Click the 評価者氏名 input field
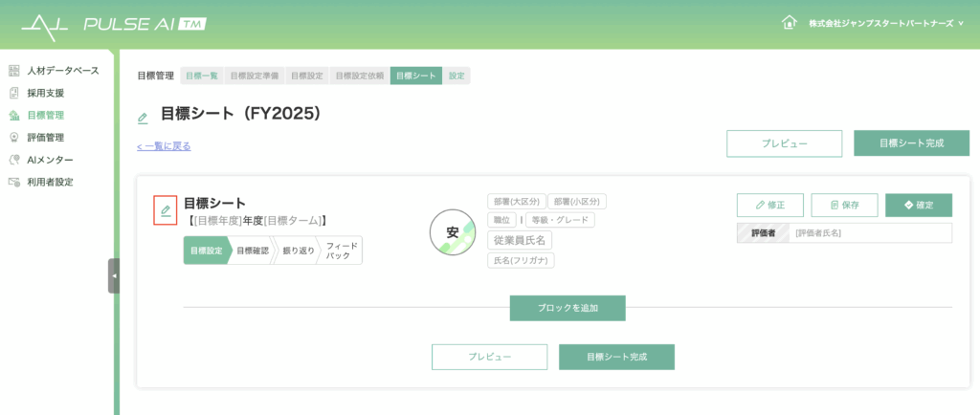This screenshot has width=980, height=415. click(869, 233)
